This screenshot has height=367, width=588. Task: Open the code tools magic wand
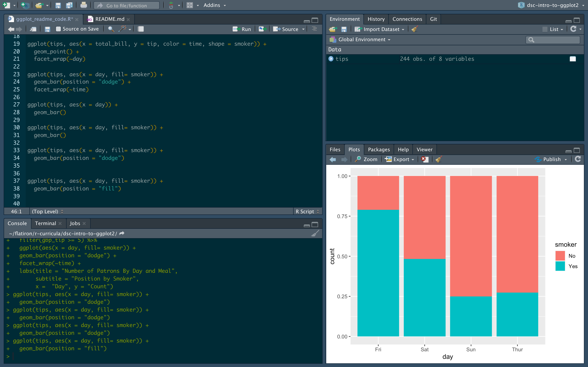pos(122,29)
